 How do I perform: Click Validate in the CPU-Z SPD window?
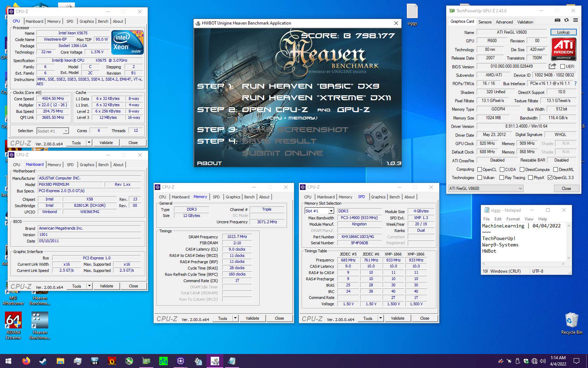coord(398,318)
